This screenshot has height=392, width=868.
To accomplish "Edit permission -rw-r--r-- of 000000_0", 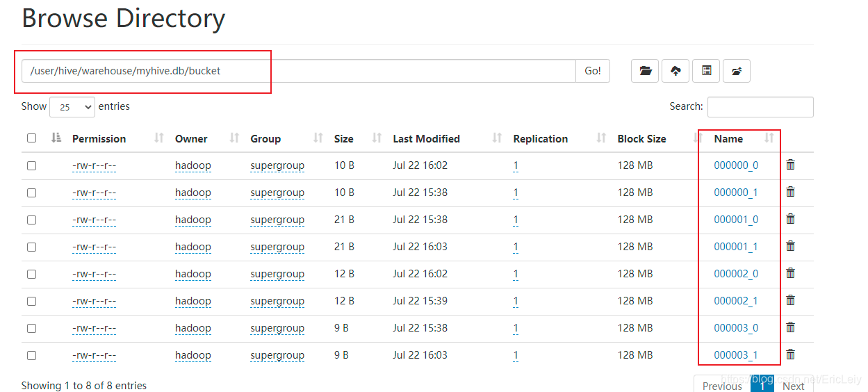I will tap(94, 165).
